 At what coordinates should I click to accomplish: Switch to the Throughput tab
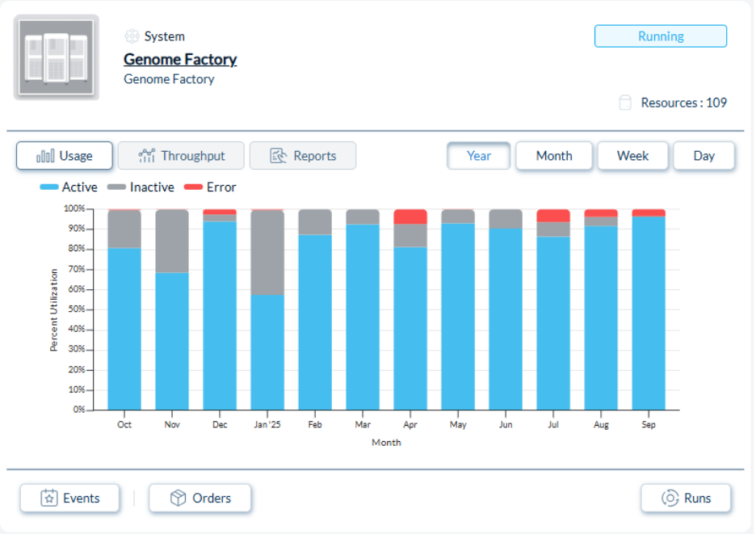click(x=181, y=156)
